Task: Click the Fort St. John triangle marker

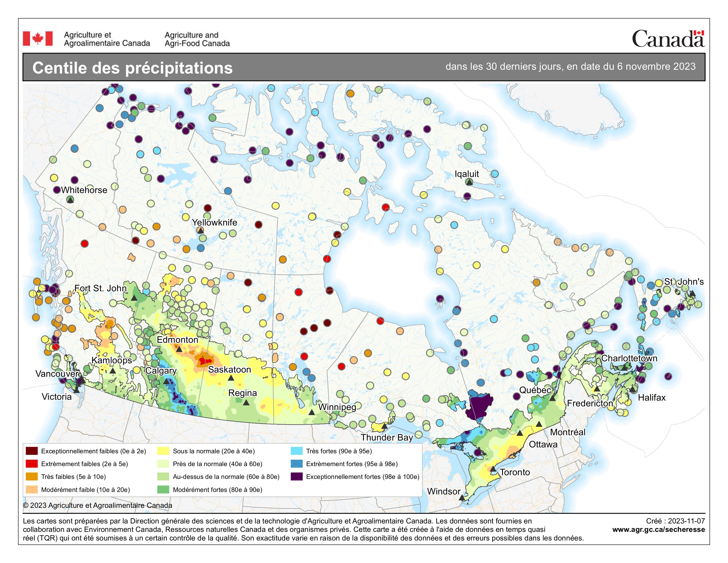Action: [x=134, y=298]
